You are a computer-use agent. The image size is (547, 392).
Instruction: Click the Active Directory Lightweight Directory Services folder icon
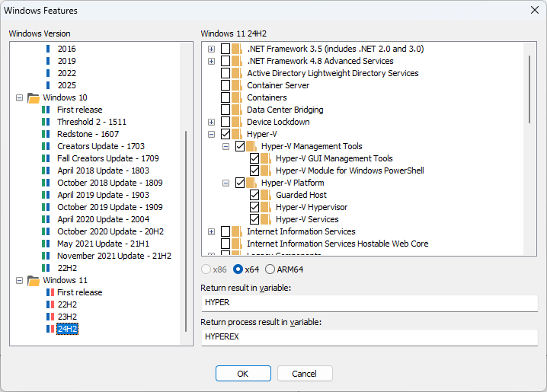237,73
